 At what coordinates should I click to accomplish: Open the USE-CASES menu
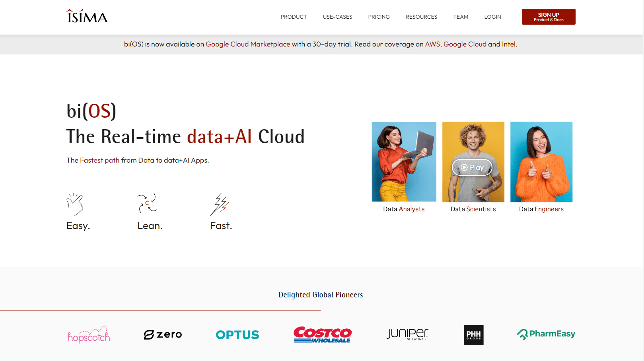(x=337, y=17)
